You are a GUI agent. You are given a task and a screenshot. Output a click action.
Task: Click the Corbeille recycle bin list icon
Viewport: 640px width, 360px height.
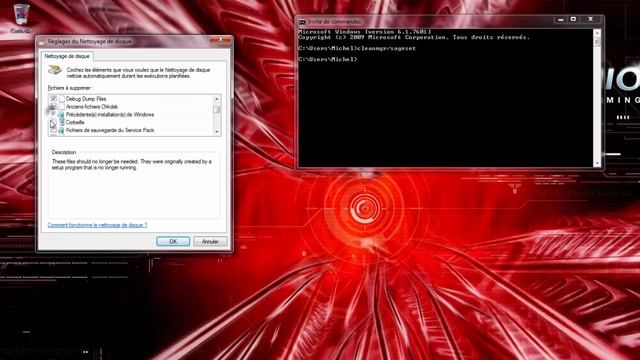click(x=62, y=122)
